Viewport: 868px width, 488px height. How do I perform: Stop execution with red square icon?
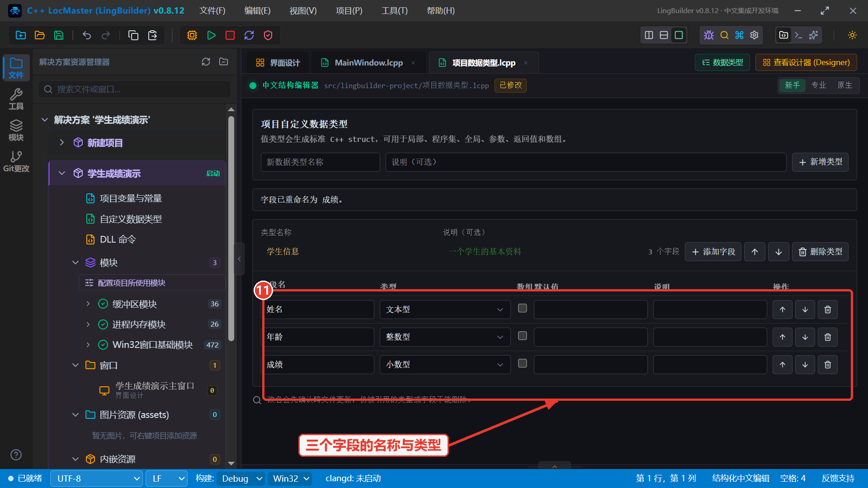coord(230,35)
